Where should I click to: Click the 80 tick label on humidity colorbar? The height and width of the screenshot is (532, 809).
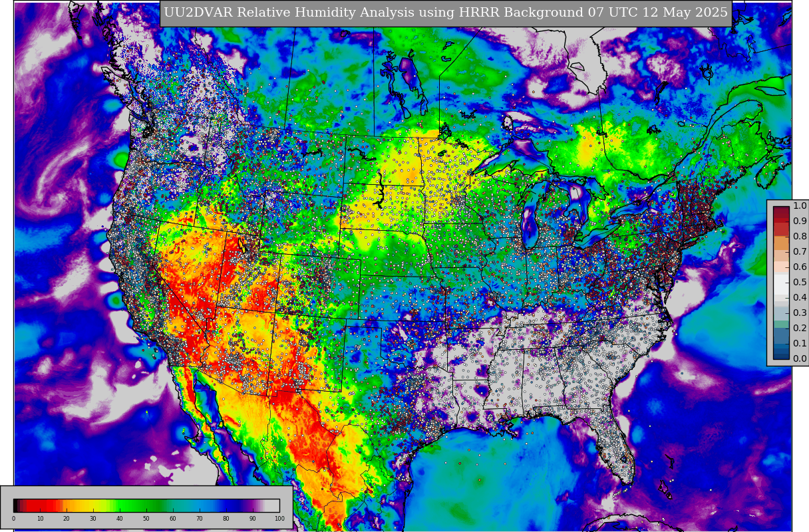[226, 519]
